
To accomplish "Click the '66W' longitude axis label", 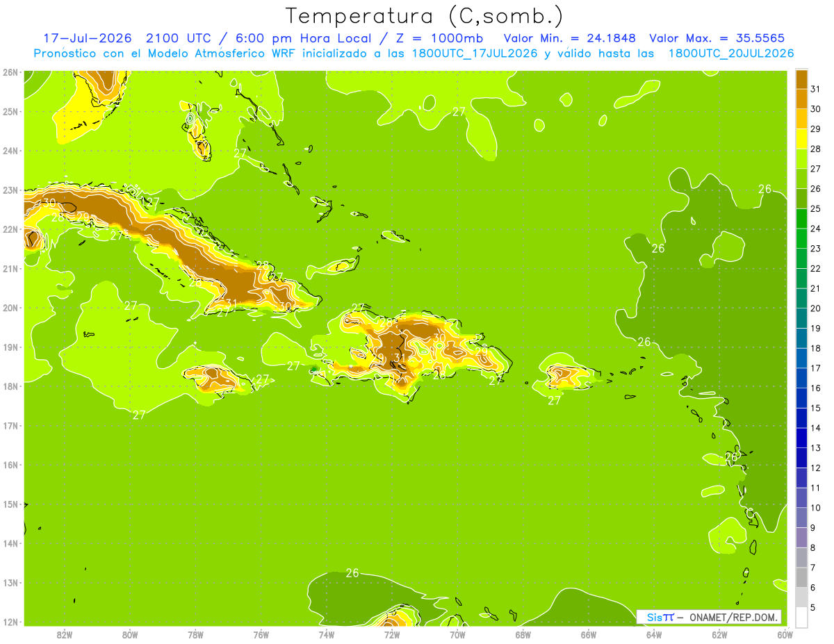I will pyautogui.click(x=589, y=634).
